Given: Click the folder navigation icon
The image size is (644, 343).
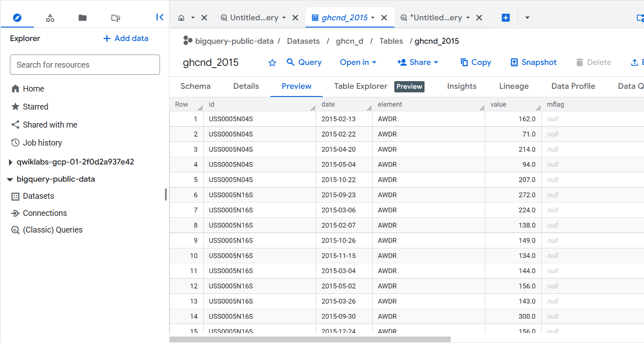Looking at the screenshot, I should (x=82, y=18).
